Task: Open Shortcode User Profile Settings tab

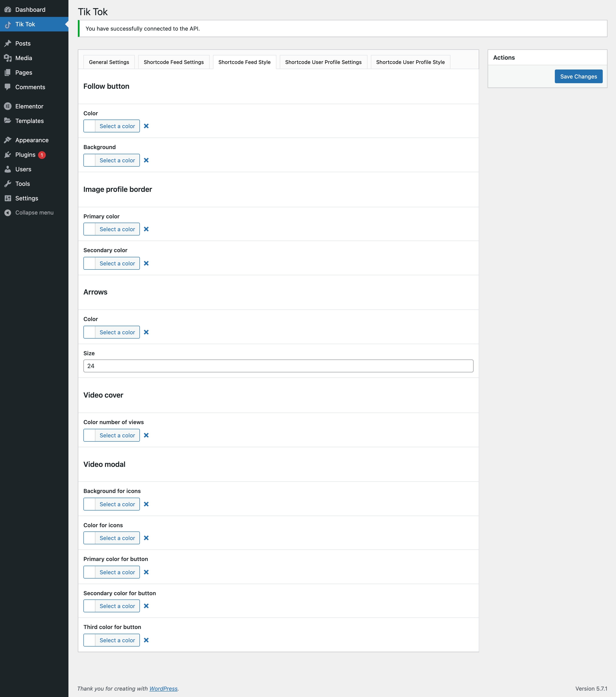Action: tap(323, 62)
